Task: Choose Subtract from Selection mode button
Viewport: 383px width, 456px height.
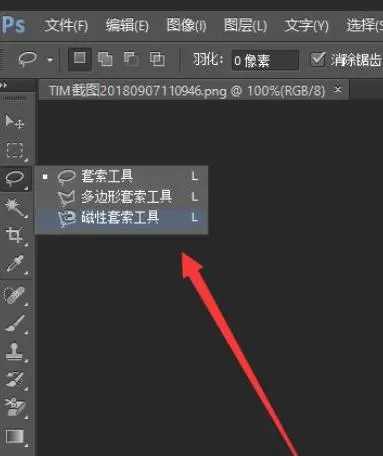Action: 131,59
